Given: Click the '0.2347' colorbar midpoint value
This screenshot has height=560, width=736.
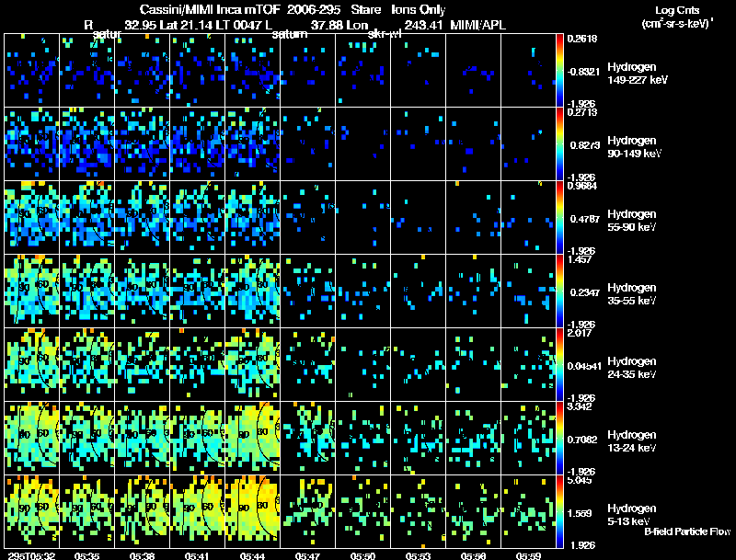Looking at the screenshot, I should tap(583, 292).
